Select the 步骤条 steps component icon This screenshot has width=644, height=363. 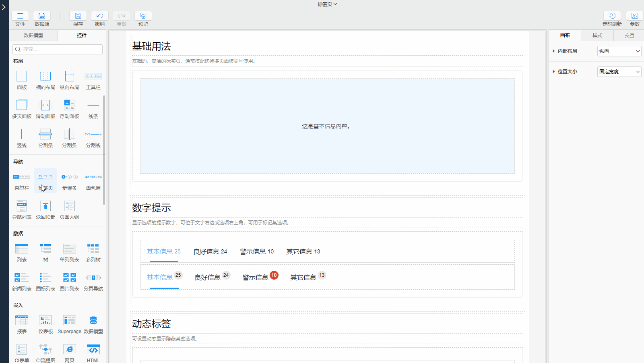(69, 177)
